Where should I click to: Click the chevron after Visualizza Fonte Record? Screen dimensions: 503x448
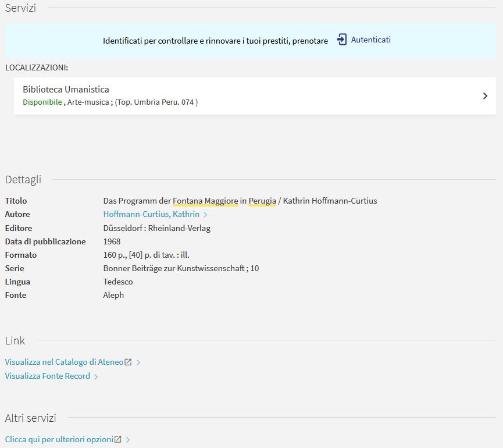coord(96,376)
